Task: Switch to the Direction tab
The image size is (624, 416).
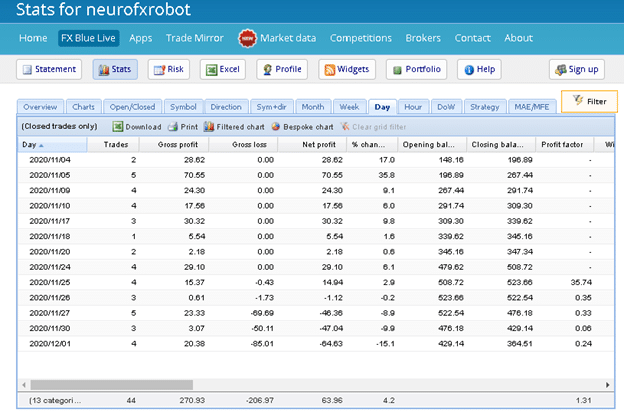Action: click(x=226, y=107)
